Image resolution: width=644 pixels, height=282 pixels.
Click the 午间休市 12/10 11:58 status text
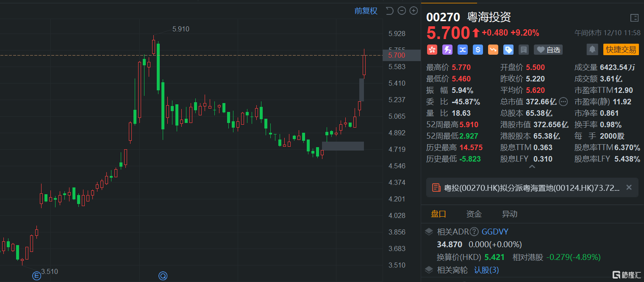tap(607, 33)
